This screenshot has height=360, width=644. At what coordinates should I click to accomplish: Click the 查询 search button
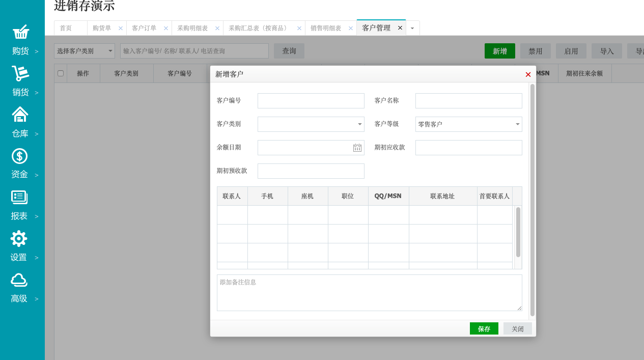click(289, 51)
